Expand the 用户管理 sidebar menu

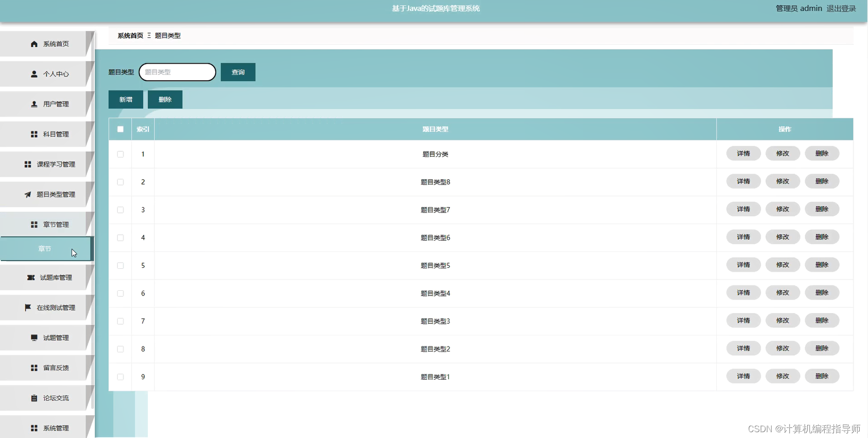[x=46, y=104]
